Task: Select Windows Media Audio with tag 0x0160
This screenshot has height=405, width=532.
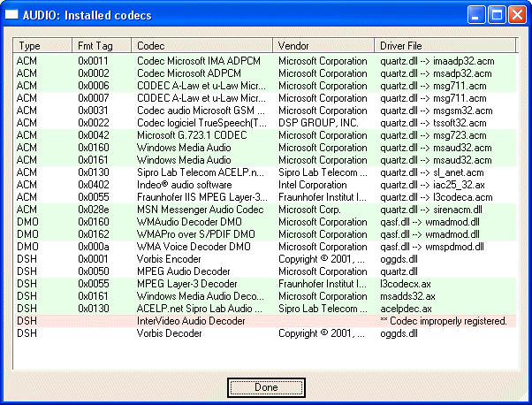Action: click(x=265, y=148)
